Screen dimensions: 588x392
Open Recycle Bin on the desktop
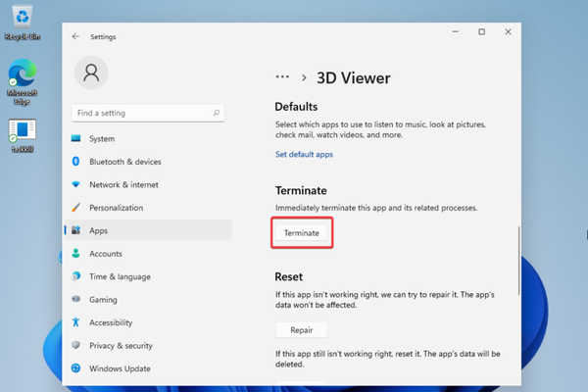tap(22, 22)
